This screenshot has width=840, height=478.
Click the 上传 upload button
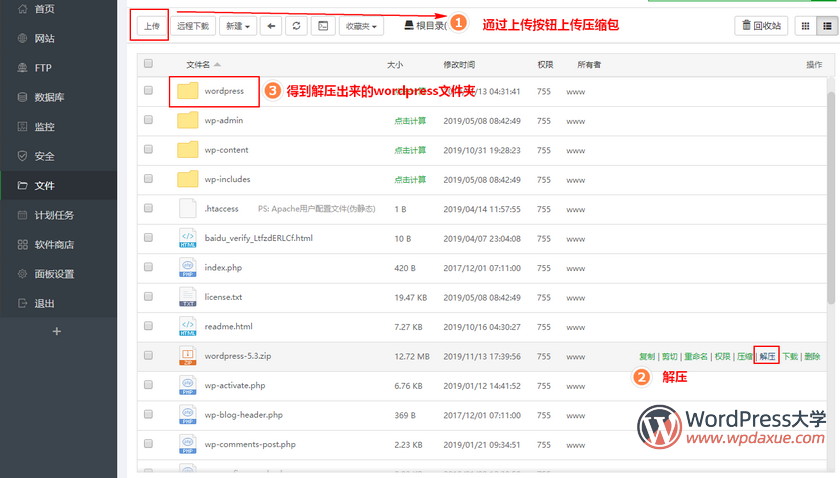click(152, 26)
